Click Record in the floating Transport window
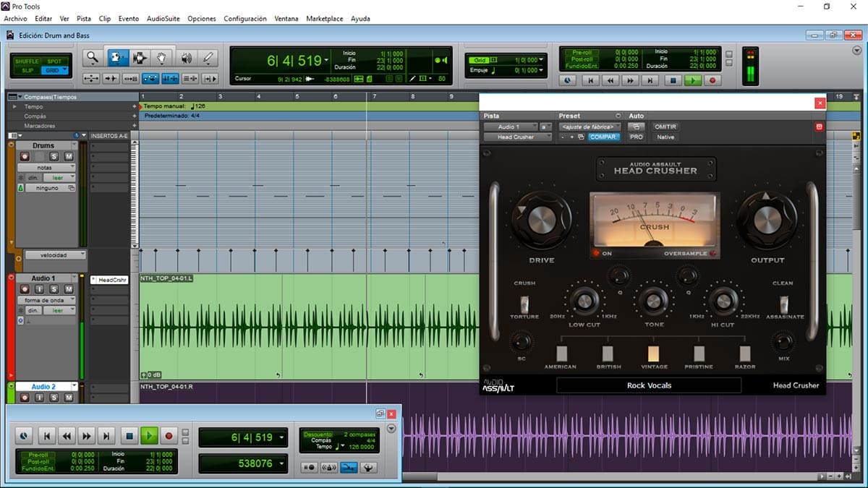868x488 pixels. [169, 436]
